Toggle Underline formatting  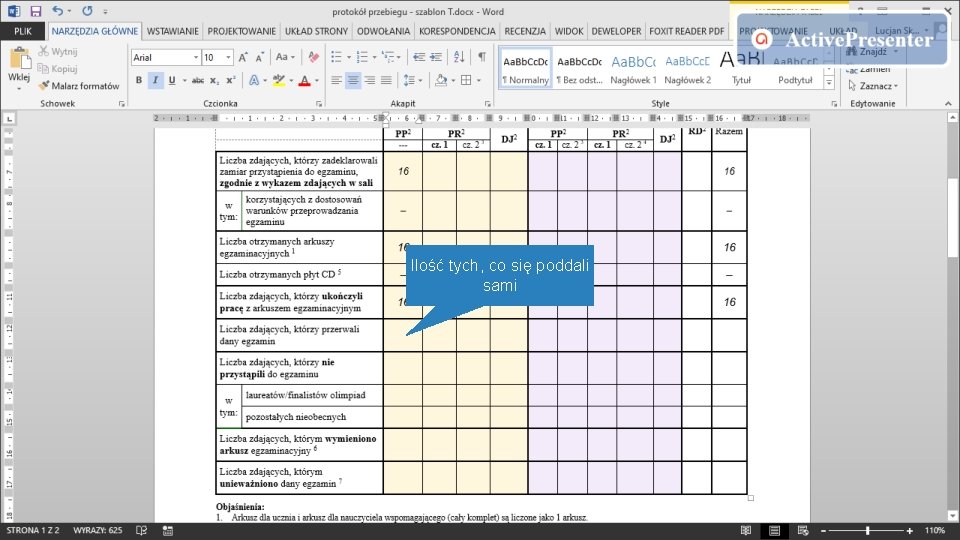[x=171, y=80]
